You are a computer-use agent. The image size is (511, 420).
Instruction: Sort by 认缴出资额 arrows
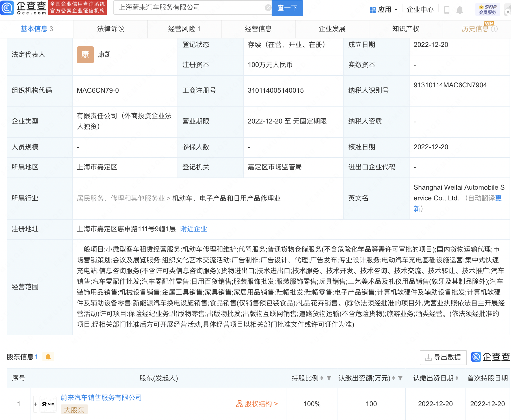point(393,378)
